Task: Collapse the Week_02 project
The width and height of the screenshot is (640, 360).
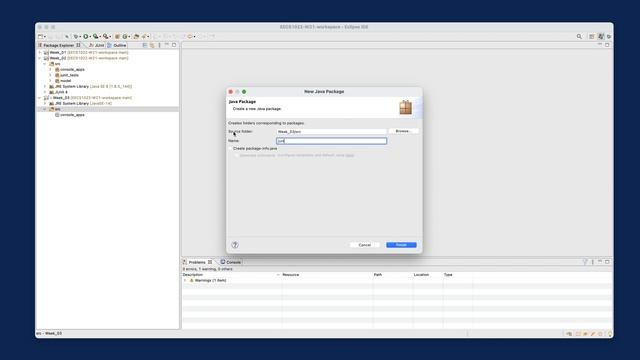Action: pyautogui.click(x=40, y=58)
